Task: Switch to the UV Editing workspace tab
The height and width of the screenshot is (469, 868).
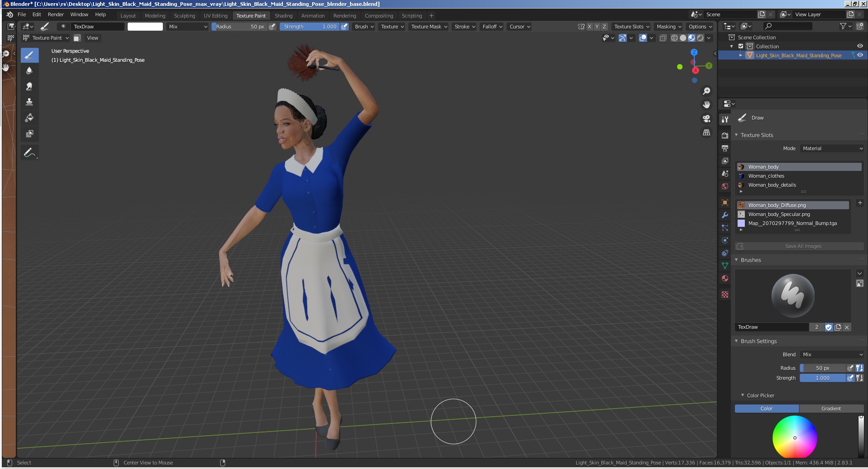Action: 216,16
